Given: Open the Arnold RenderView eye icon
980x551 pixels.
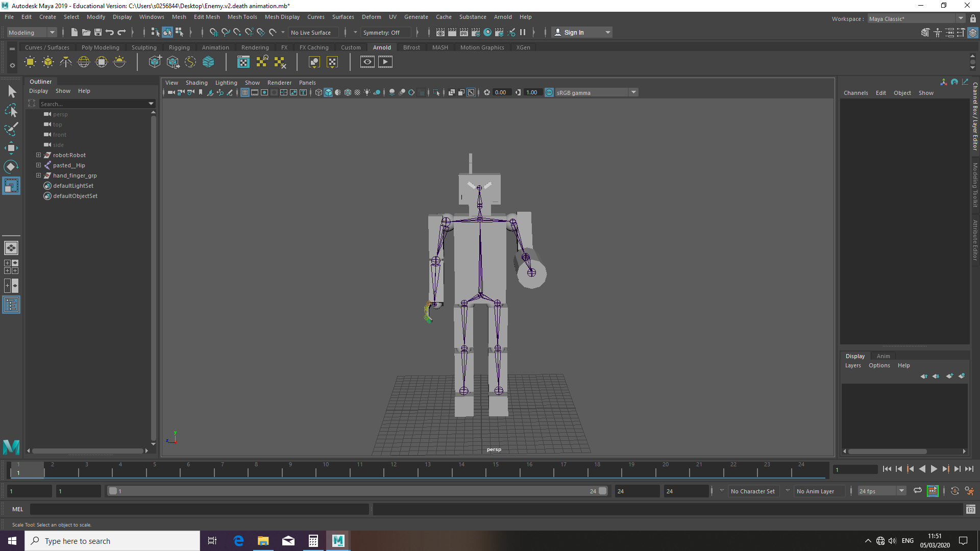Looking at the screenshot, I should (367, 62).
